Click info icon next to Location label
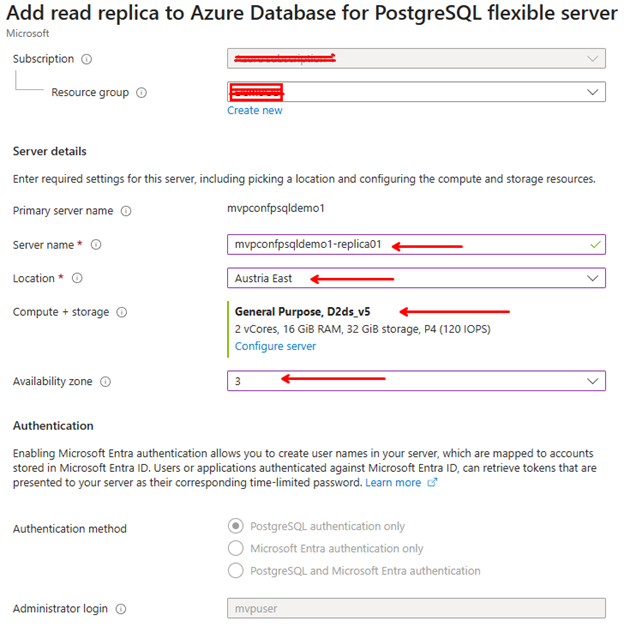Viewport: 624px width, 639px height. click(x=77, y=278)
